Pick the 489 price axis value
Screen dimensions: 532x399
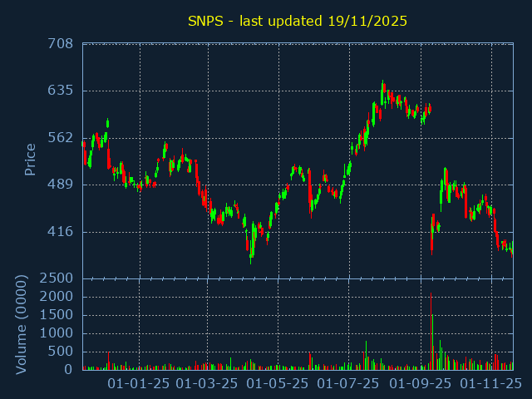(x=59, y=185)
